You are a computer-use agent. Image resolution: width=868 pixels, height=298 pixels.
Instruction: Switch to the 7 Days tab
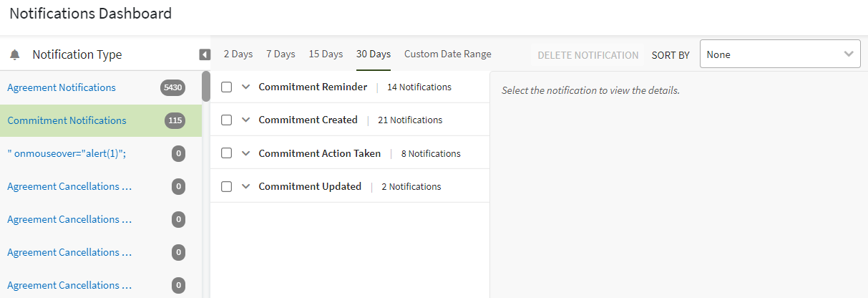point(281,54)
